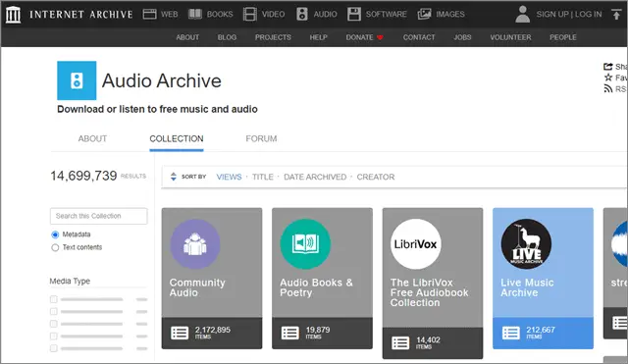The height and width of the screenshot is (364, 628).
Task: Click the red heart next to Donate
Action: click(x=380, y=37)
